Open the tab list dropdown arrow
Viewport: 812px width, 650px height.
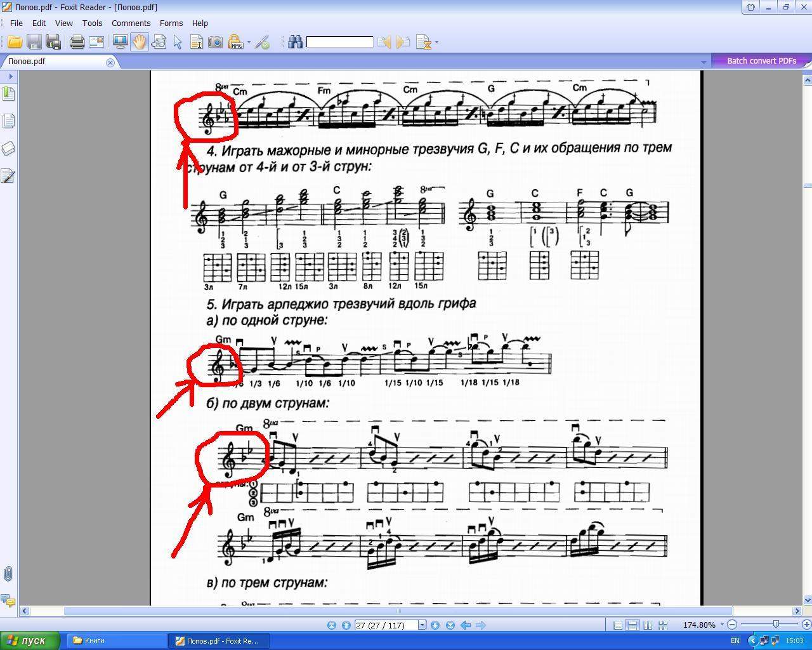(x=704, y=62)
